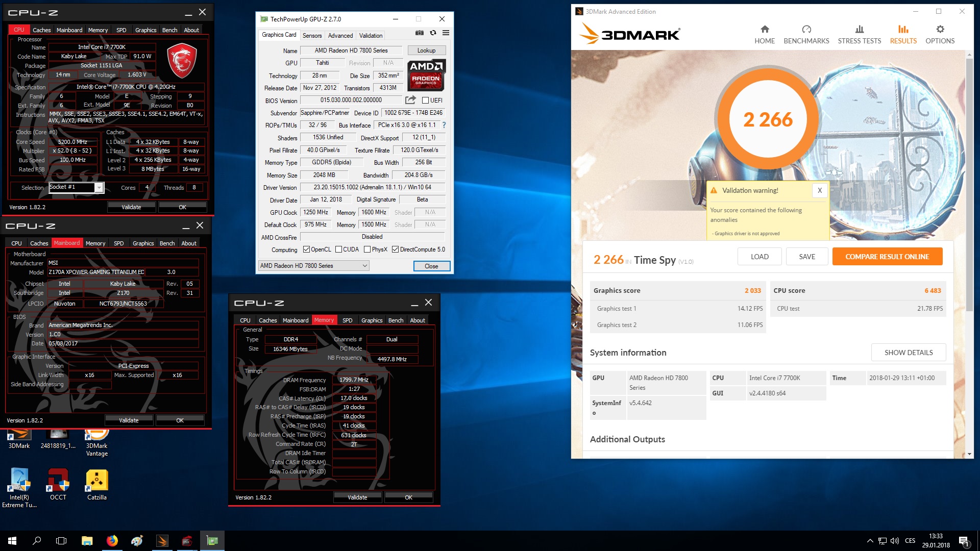Dismiss the Validation warning with X
Image resolution: width=980 pixels, height=551 pixels.
(820, 190)
